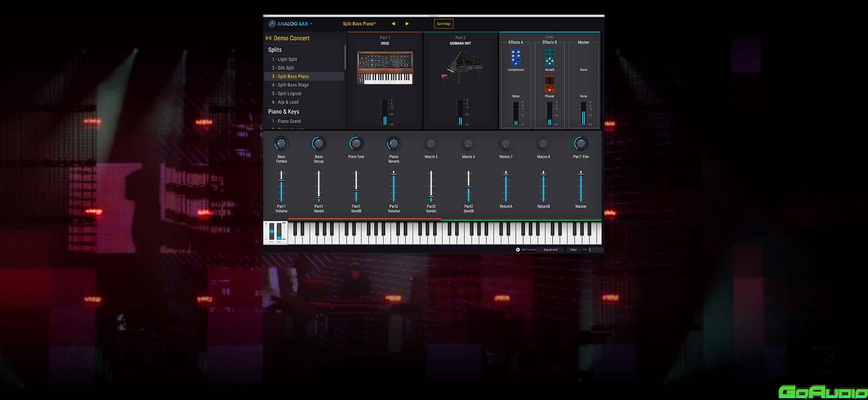Click the ReturnB fader

[543, 186]
